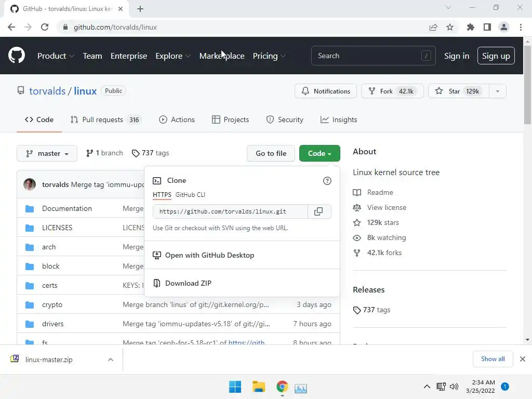Click the Notifications bell button
532x399 pixels.
[326, 91]
